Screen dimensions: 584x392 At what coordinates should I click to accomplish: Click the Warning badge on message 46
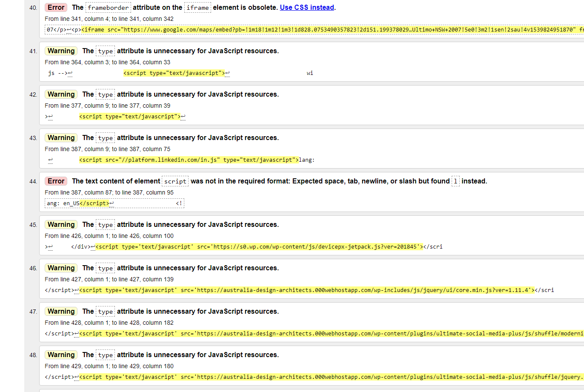61,268
